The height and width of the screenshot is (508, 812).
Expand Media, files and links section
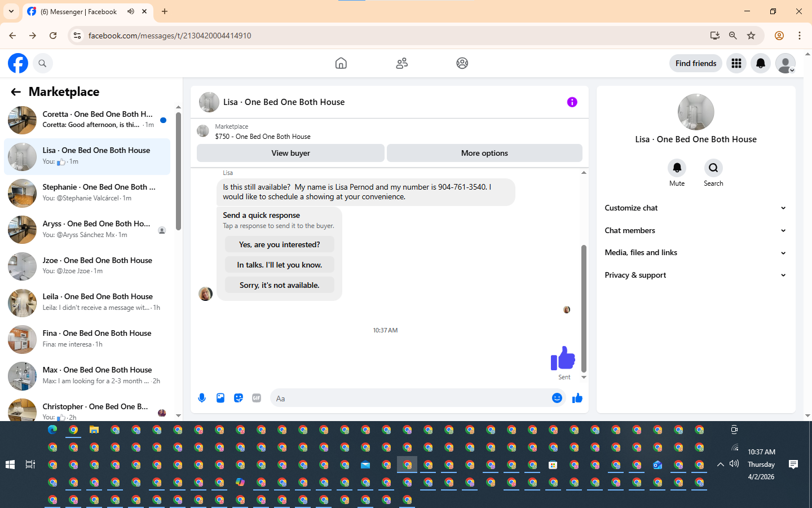[x=695, y=252]
